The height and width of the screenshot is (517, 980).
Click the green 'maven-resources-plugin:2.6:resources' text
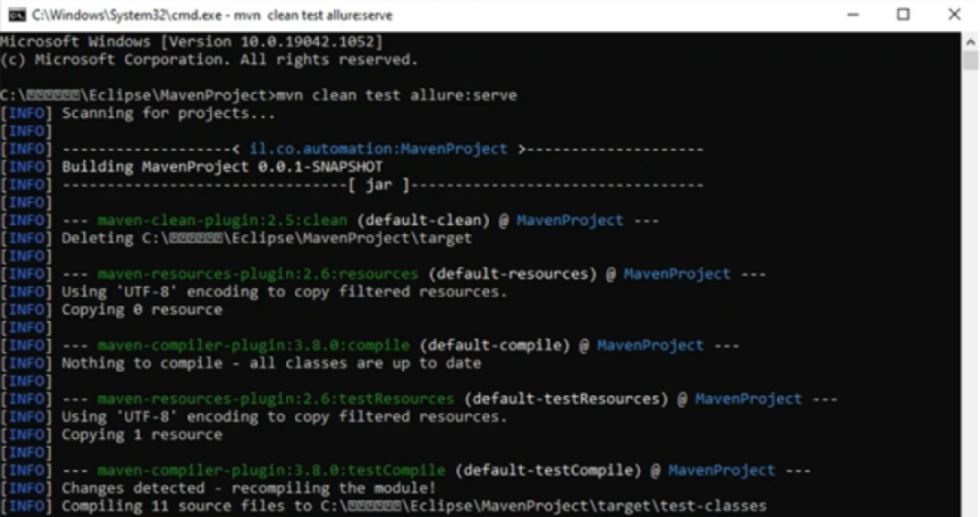(x=257, y=274)
